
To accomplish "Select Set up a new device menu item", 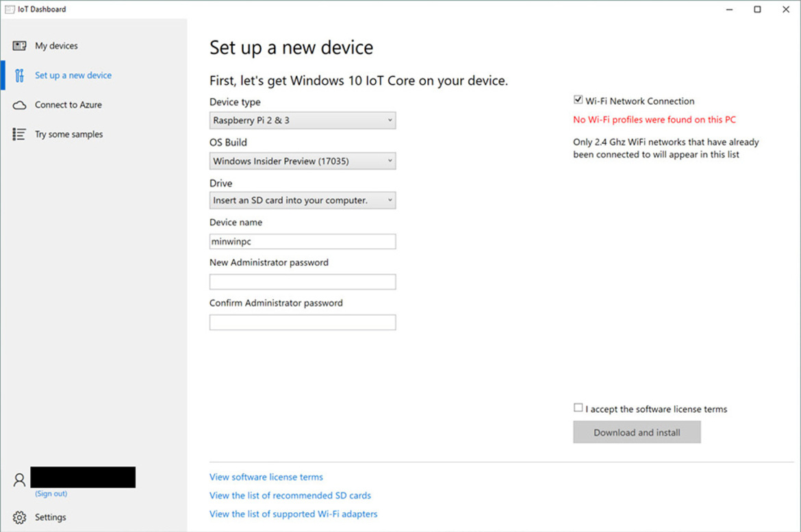I will 73,75.
